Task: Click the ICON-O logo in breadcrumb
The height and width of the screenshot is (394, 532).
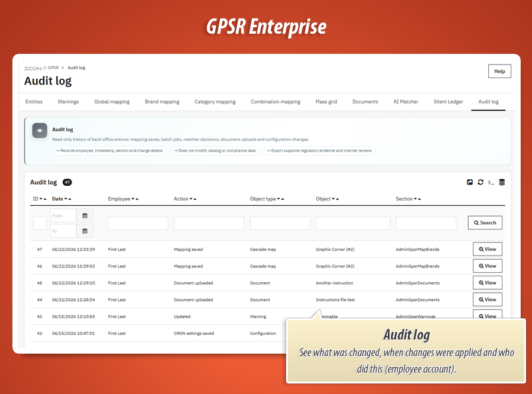Action: point(35,68)
